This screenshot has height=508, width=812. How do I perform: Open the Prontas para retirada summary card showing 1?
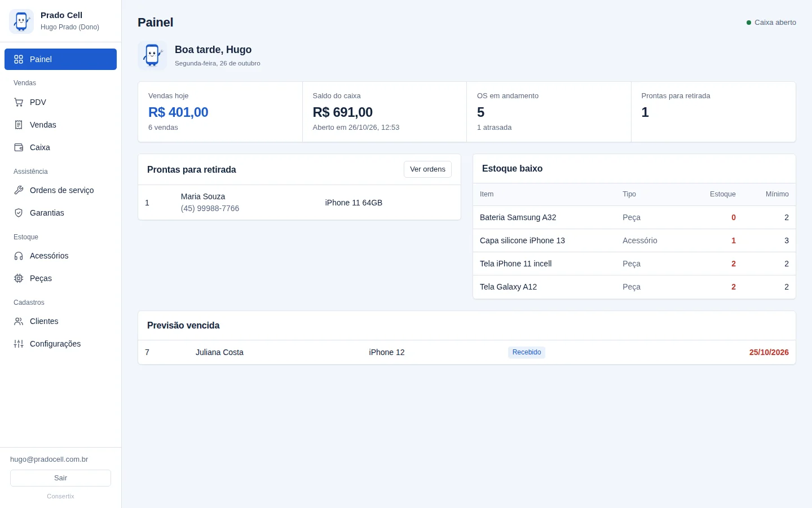[x=713, y=112]
